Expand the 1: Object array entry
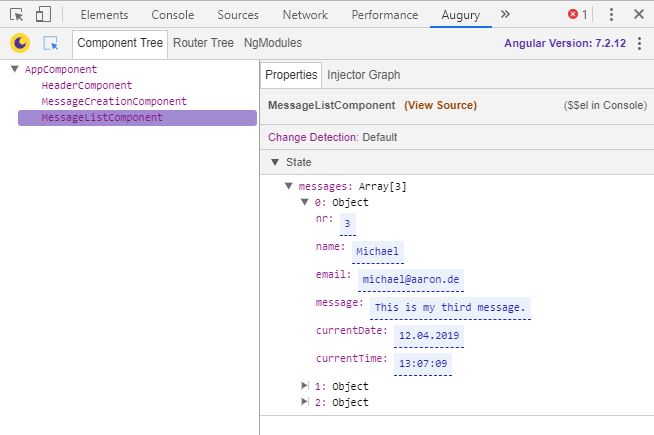Screen dimensions: 654x435 click(306, 386)
